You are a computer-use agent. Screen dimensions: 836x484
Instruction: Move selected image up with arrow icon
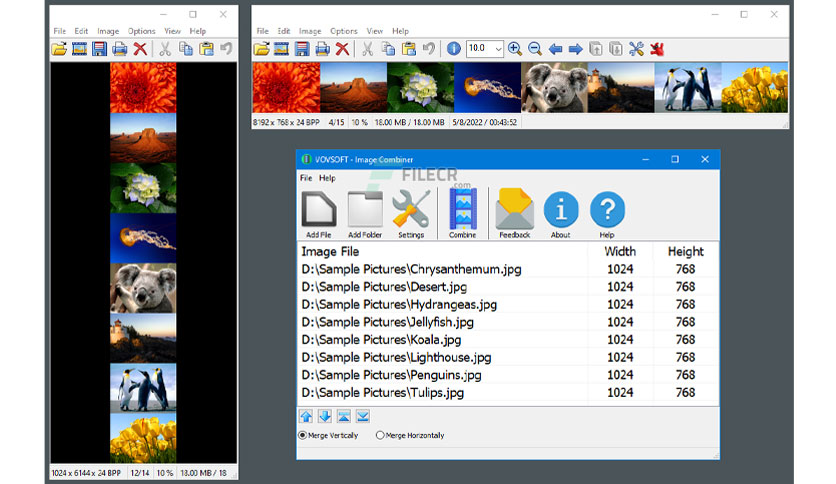306,416
